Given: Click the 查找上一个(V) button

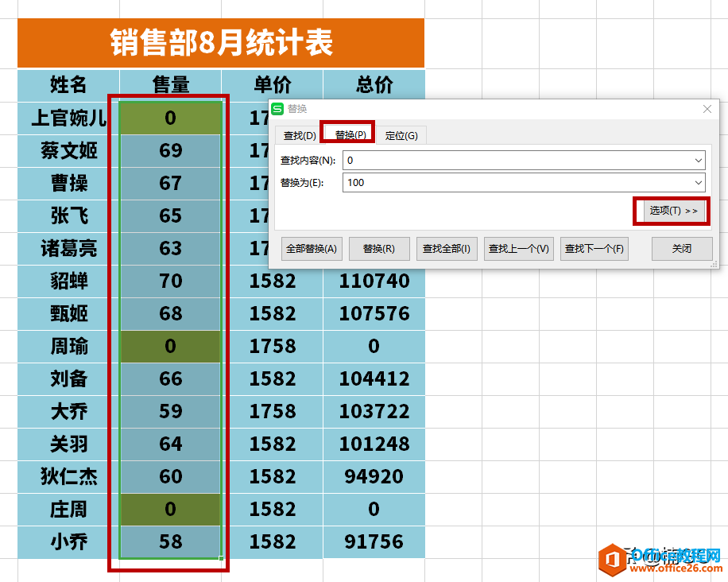Looking at the screenshot, I should (519, 249).
